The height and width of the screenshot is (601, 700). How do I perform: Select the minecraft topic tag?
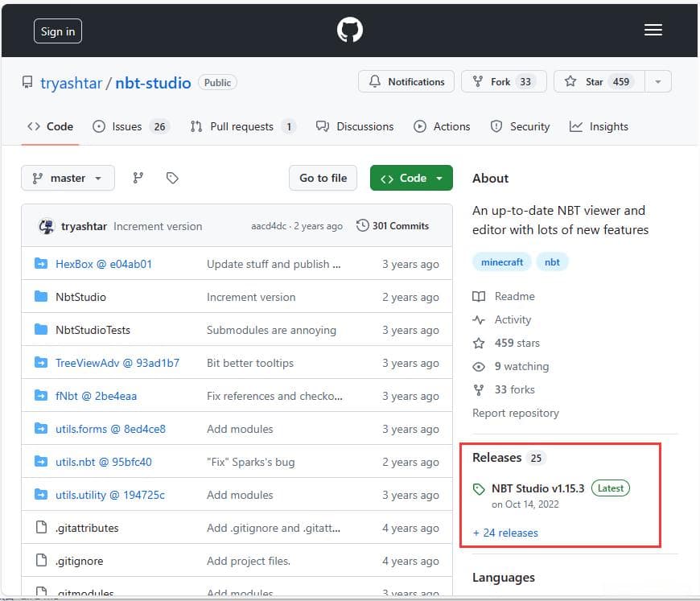click(x=502, y=262)
